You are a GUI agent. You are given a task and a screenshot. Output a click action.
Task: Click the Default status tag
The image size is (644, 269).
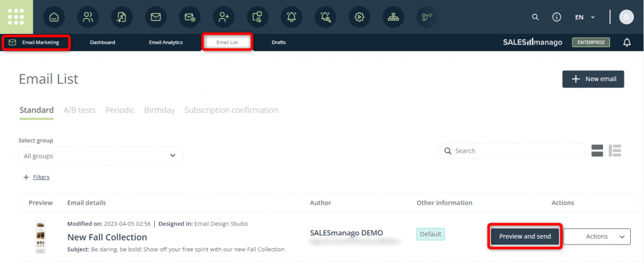430,234
